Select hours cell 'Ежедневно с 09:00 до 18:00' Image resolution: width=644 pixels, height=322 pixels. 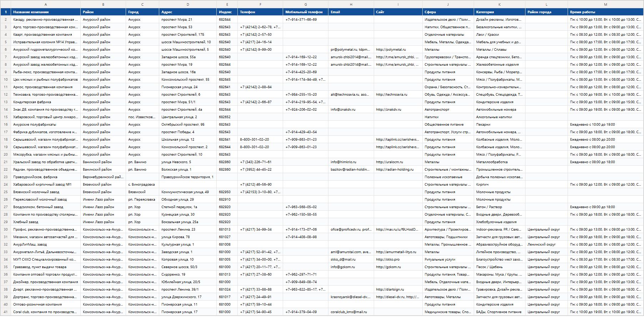605,207
